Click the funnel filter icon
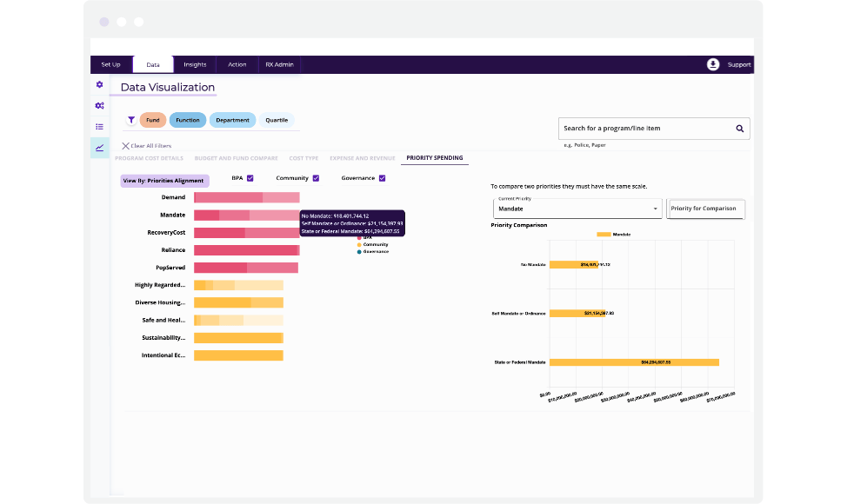Screen dimensions: 847x504 click(x=131, y=120)
